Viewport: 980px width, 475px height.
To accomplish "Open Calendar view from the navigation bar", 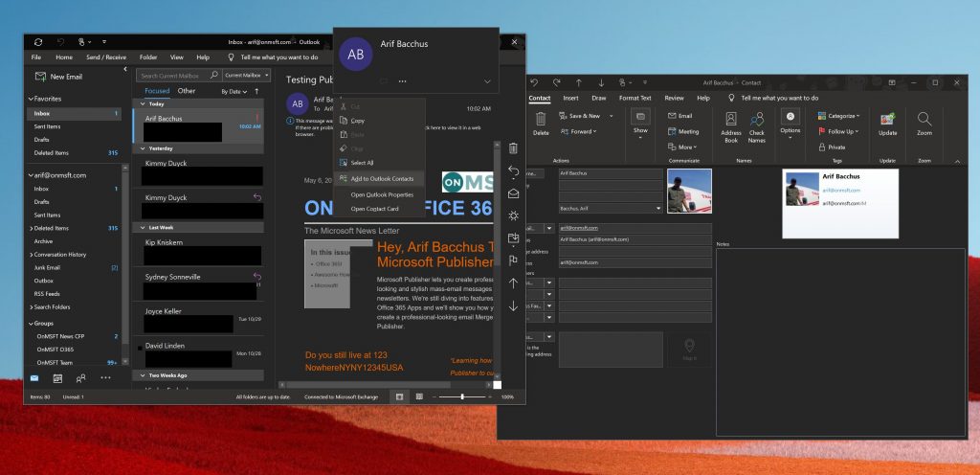I will coord(57,378).
